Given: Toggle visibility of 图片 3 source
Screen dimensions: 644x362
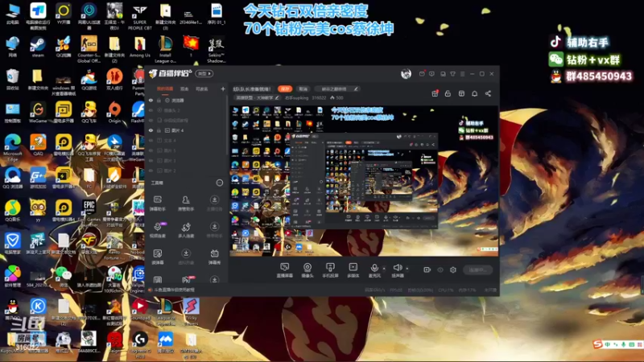Looking at the screenshot, I should click(x=151, y=160).
